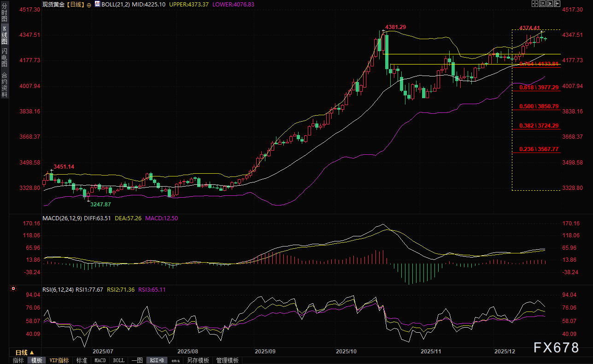This screenshot has height=364, width=593.
Task: Select K线图 view in left sidebar
Action: point(4,35)
